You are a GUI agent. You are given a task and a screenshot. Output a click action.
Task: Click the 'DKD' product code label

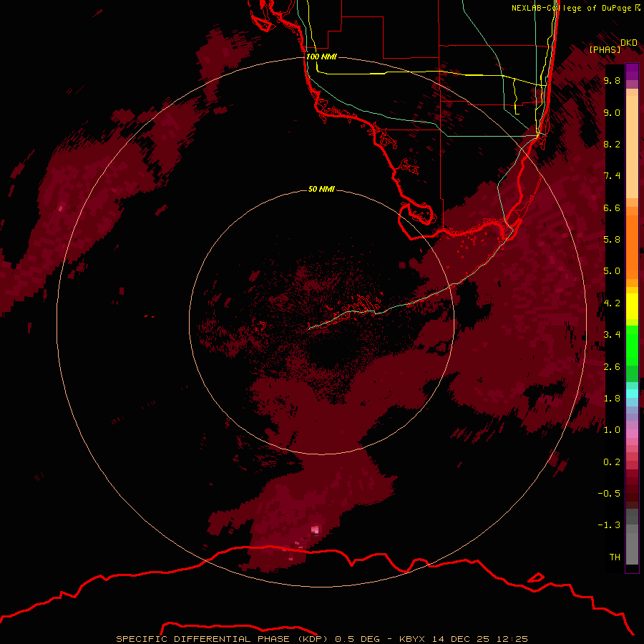[x=629, y=42]
